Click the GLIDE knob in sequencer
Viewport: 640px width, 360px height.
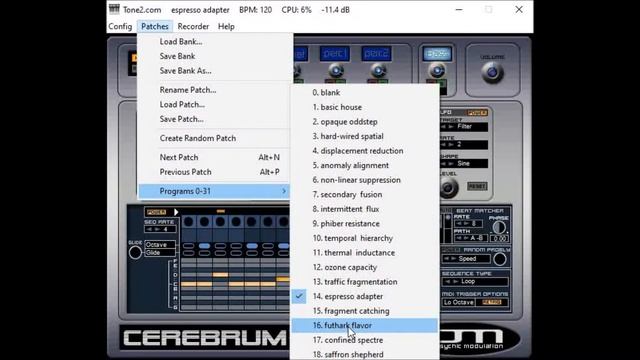[x=135, y=253]
